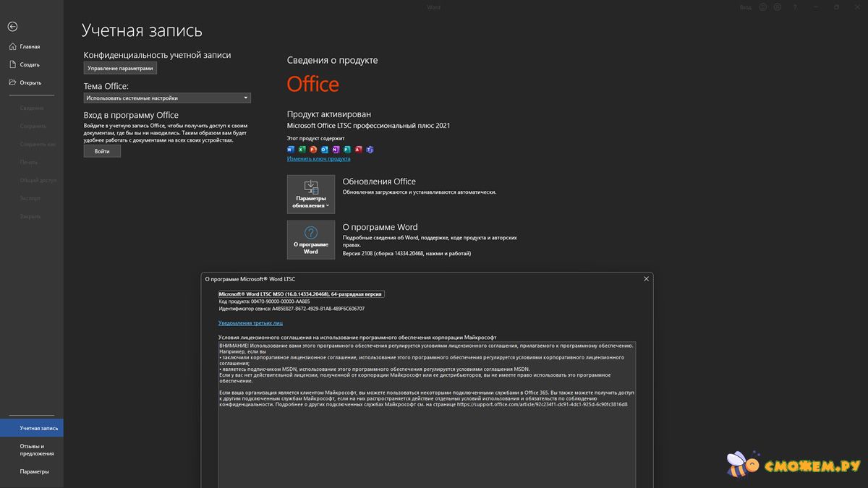Image resolution: width=868 pixels, height=488 pixels.
Task: Click the Access icon in product list
Action: coord(358,150)
